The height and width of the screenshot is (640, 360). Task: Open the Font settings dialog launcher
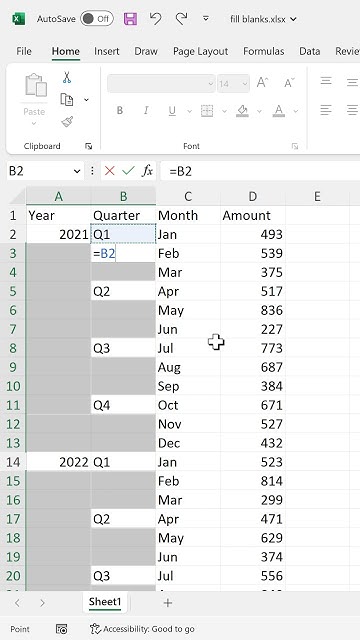coord(295,146)
